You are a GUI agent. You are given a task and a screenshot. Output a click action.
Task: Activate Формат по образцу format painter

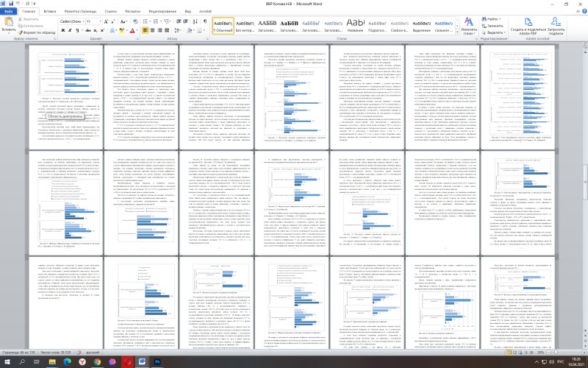pos(37,32)
